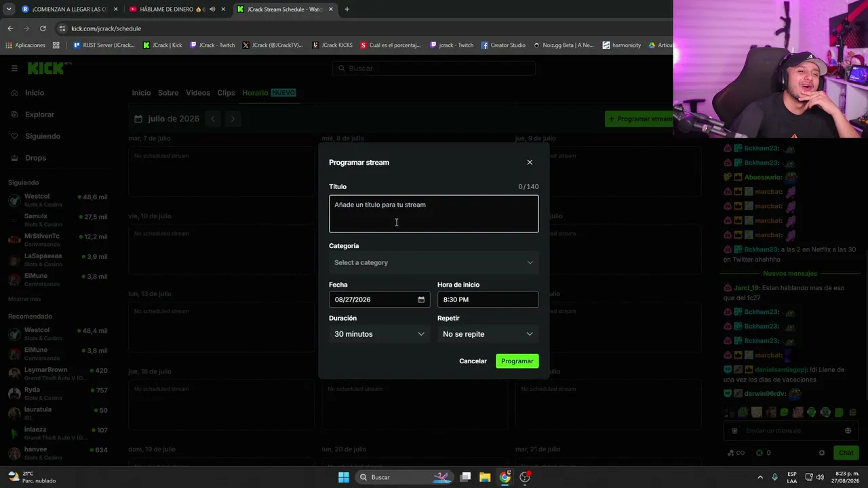Click the Fecha date field
This screenshot has width=868, height=488.
(380, 300)
